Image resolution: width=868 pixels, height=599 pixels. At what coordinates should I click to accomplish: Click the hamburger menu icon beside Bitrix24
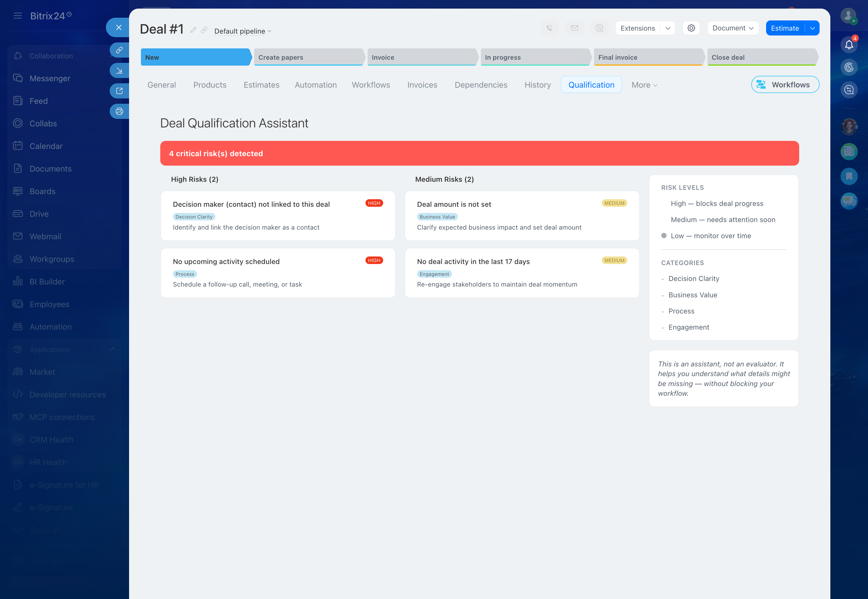18,16
